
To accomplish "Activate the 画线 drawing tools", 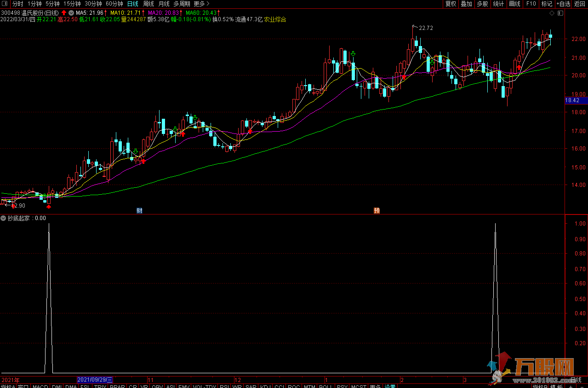I will (x=514, y=4).
